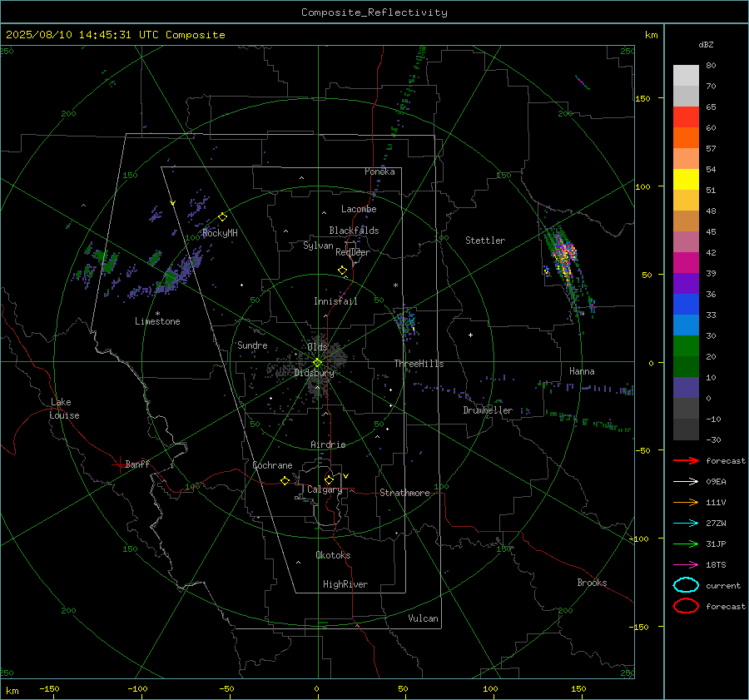
Task: Select the Cochrane city label
Action: pyautogui.click(x=272, y=465)
